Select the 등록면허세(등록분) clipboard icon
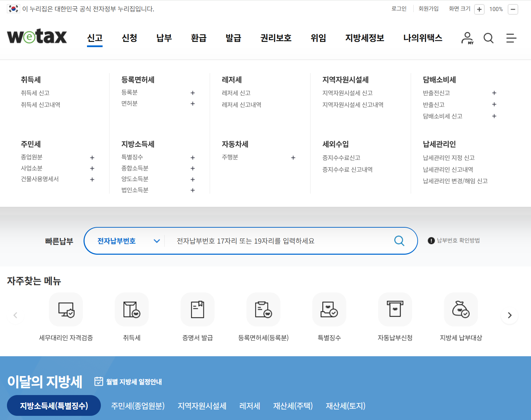Screen dimensions: 531x420 point(263,309)
